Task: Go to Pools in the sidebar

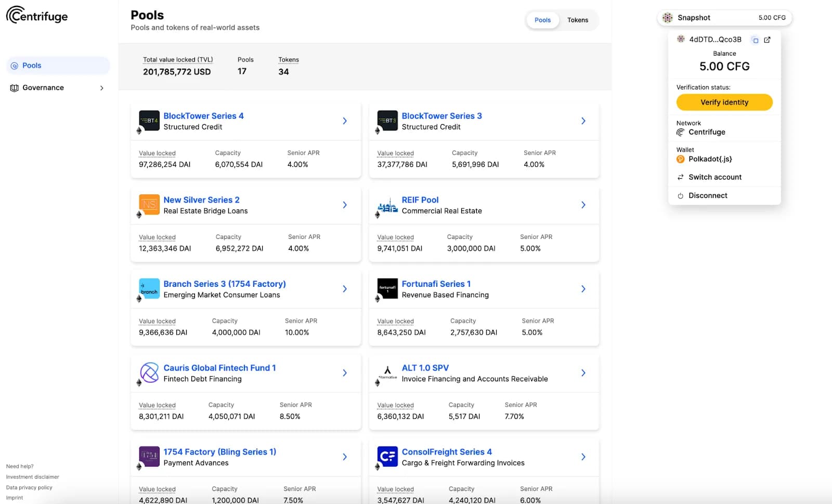Action: click(x=58, y=65)
